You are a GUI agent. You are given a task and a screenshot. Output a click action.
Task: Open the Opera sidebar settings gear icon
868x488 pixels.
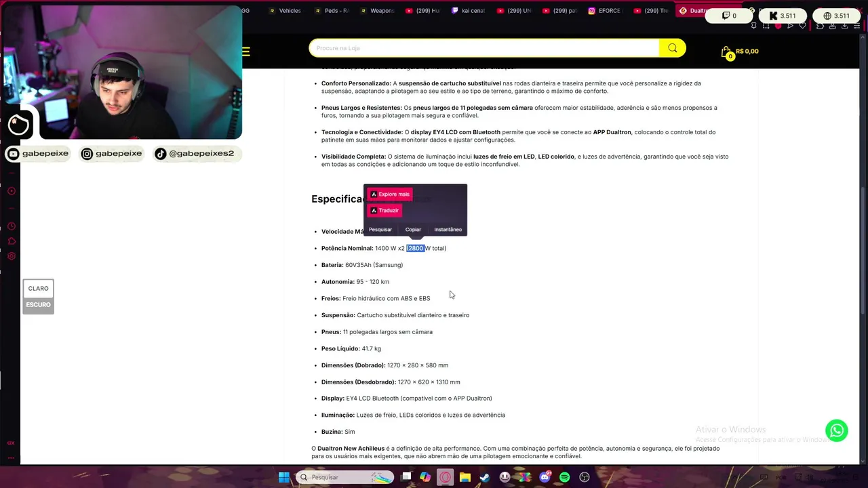[x=12, y=256]
